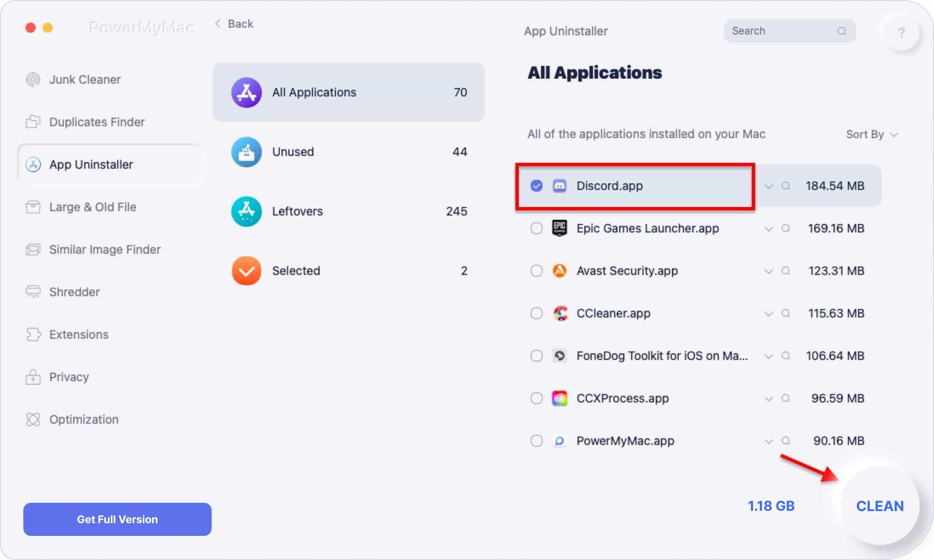Expand Epic Games Launcher.app details

tap(768, 229)
